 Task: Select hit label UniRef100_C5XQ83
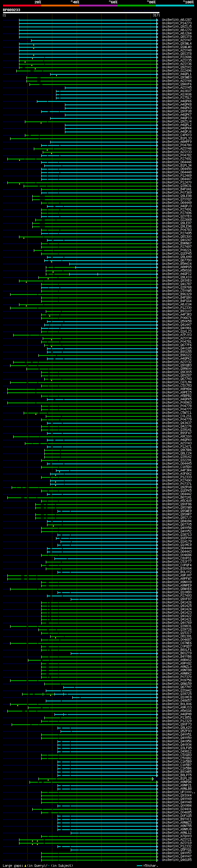point(176,755)
